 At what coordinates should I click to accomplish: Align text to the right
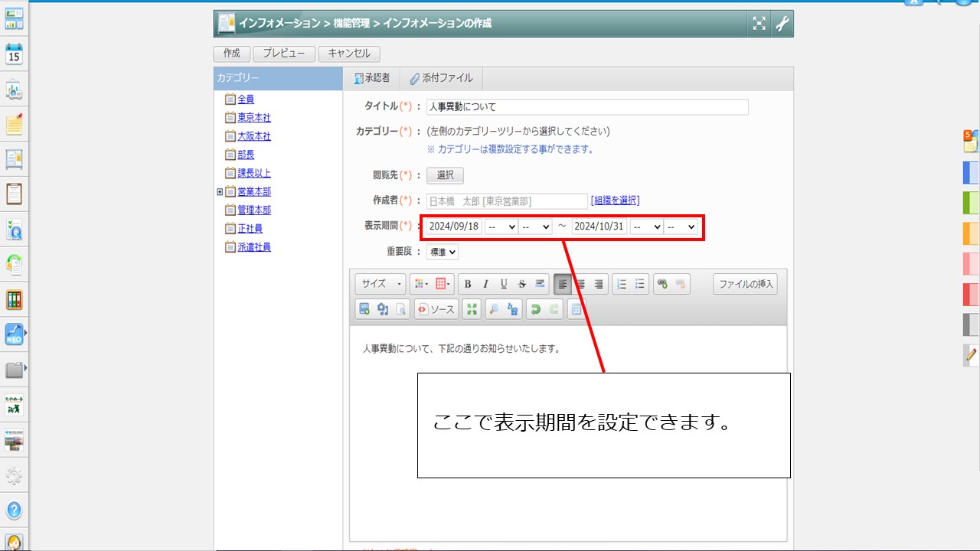pos(599,284)
